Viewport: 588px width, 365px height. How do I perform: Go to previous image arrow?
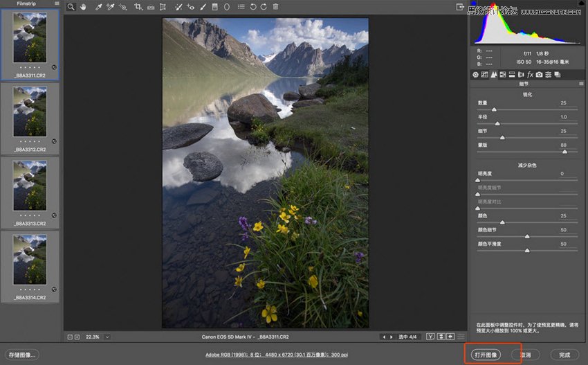coord(384,337)
